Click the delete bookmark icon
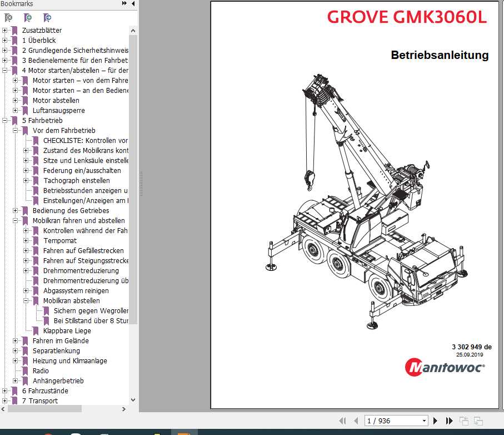Viewport: 504px width, 435px height. tap(8, 18)
